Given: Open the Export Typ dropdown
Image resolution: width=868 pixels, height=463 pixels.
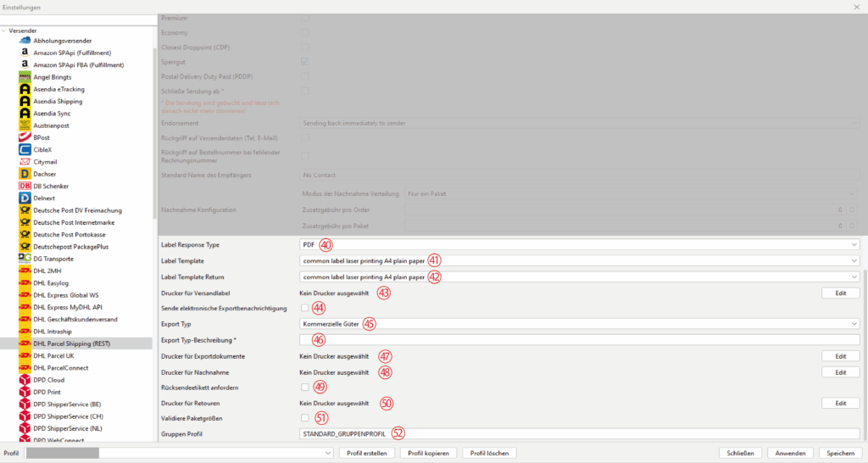Looking at the screenshot, I should [579, 324].
